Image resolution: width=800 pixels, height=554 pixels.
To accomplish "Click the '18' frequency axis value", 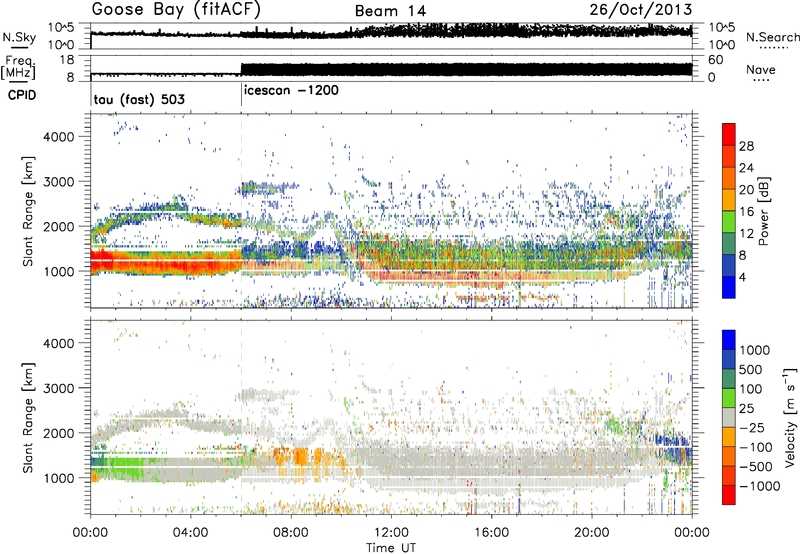I will pyautogui.click(x=66, y=60).
